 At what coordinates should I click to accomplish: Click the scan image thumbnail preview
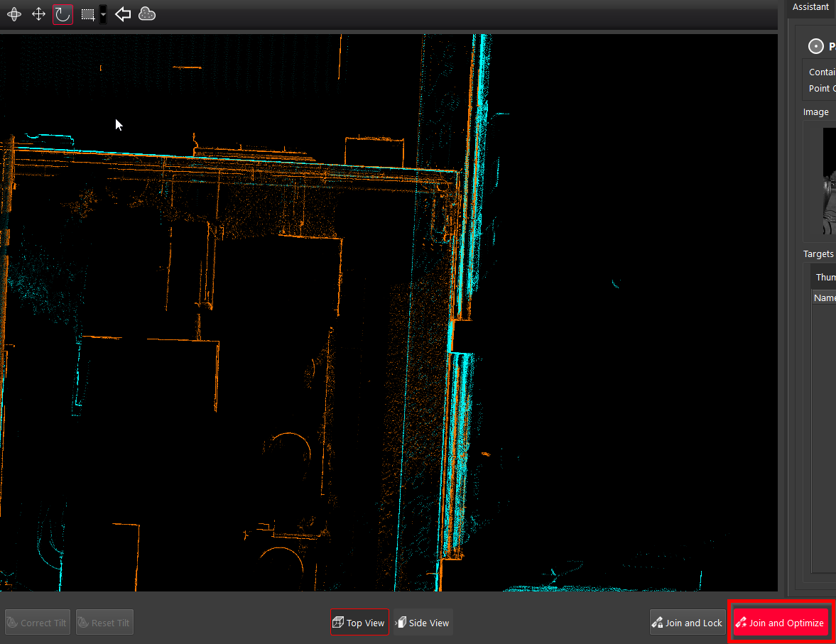[x=829, y=181]
